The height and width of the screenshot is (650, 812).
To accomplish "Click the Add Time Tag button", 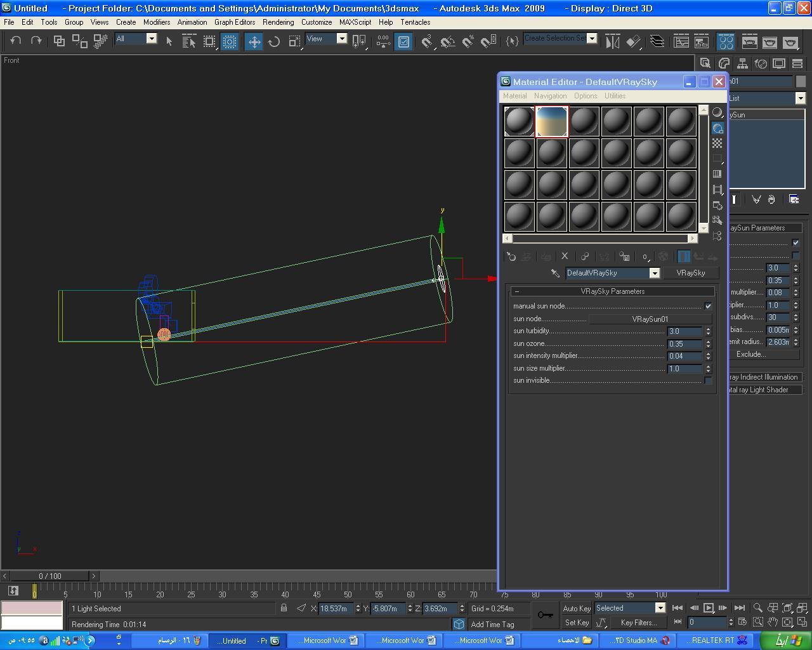I will point(492,624).
